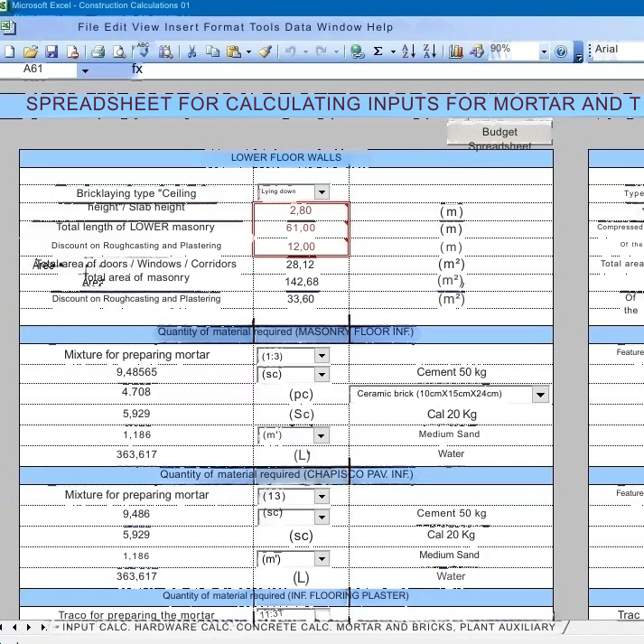Click the Name Box showing A61

coord(45,69)
